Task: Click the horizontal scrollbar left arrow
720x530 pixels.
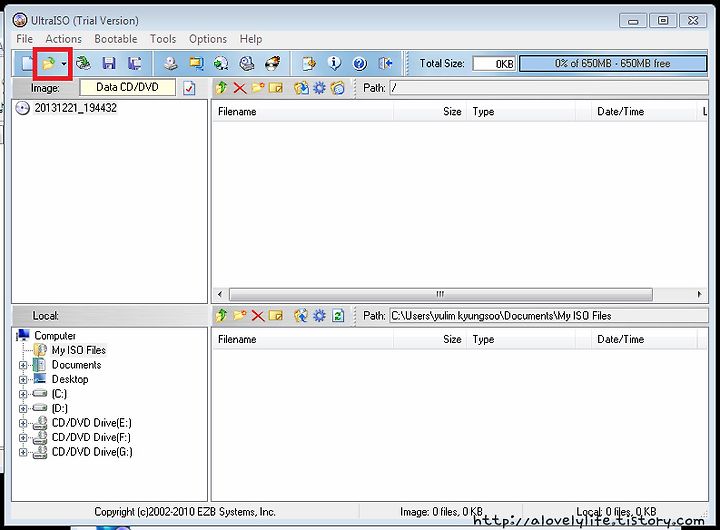Action: tap(220, 294)
